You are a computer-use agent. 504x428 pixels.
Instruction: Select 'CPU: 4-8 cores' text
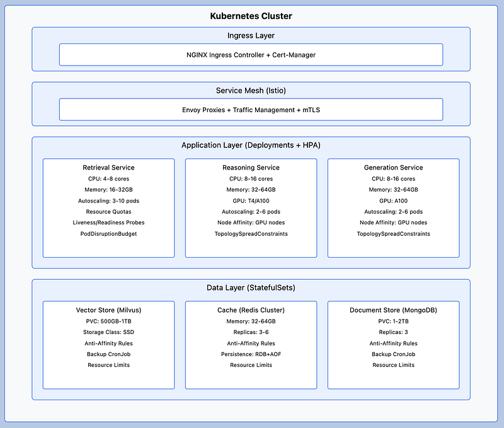108,179
